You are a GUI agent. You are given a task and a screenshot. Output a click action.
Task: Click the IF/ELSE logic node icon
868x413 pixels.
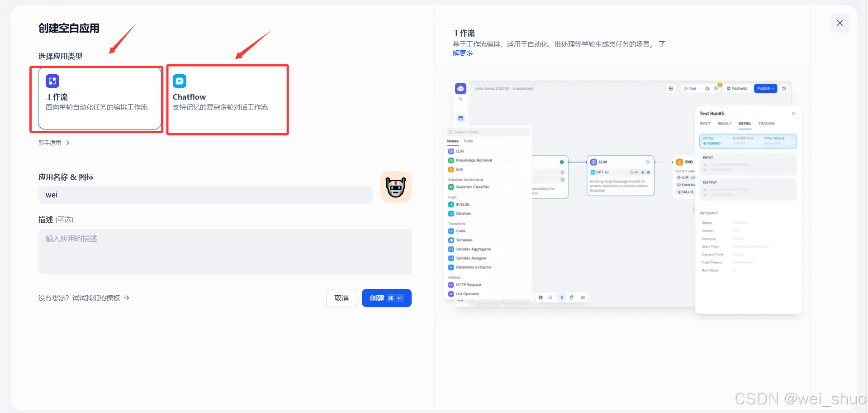(x=451, y=204)
